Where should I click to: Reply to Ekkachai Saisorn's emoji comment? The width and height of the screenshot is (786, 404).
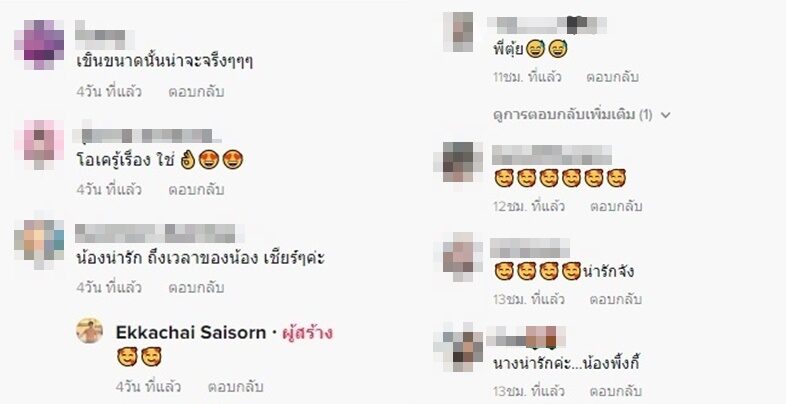point(236,387)
